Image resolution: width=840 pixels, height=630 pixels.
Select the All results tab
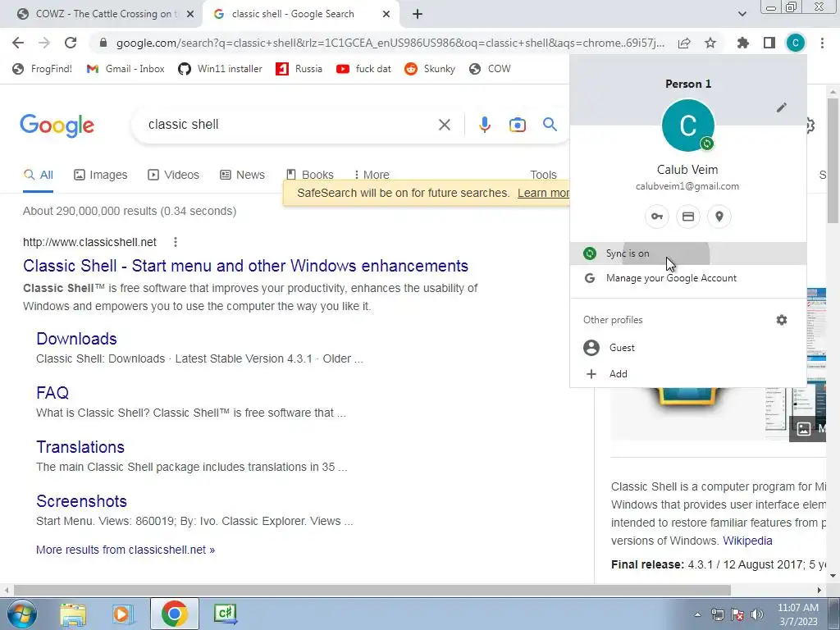click(38, 175)
